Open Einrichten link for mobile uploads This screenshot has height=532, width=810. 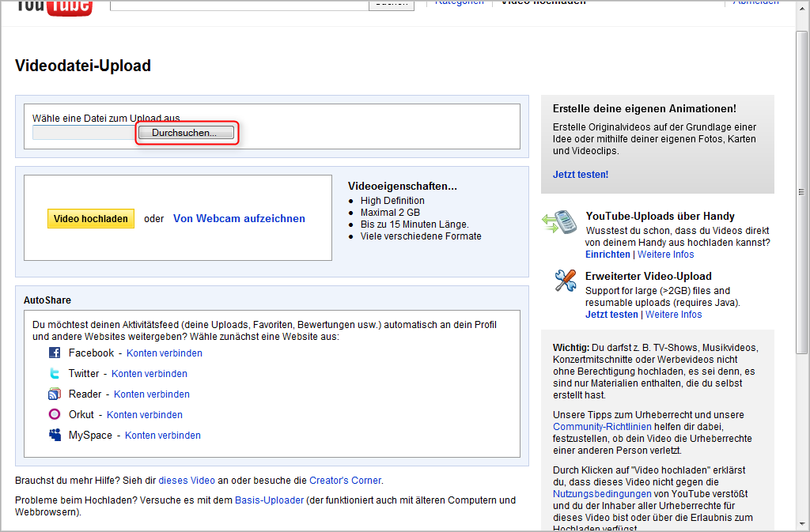pyautogui.click(x=607, y=255)
